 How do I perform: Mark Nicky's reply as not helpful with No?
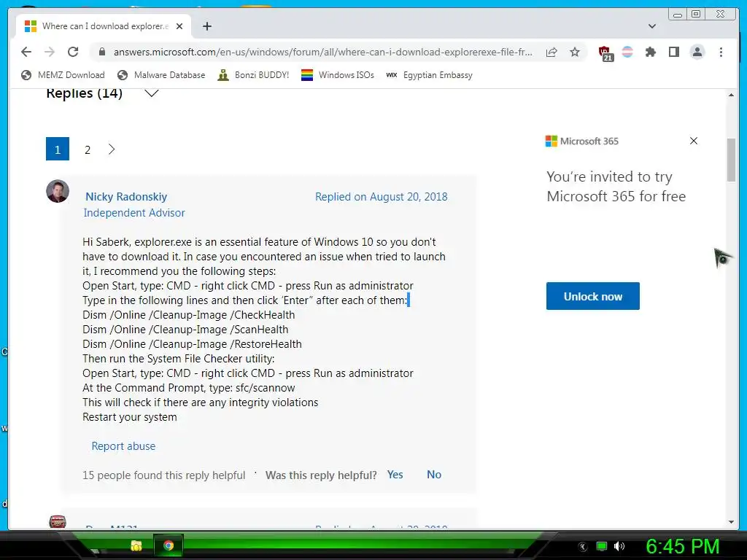click(x=434, y=475)
